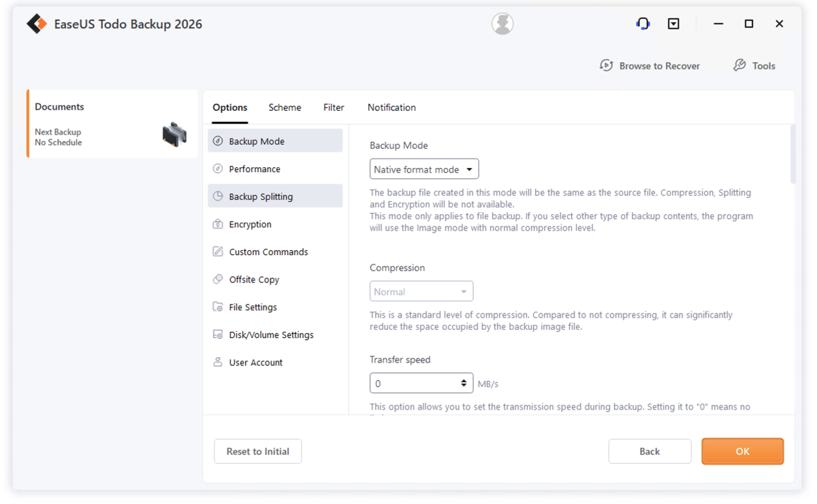817x504 pixels.
Task: Select Disk/Volume Settings in the sidebar
Action: point(275,335)
